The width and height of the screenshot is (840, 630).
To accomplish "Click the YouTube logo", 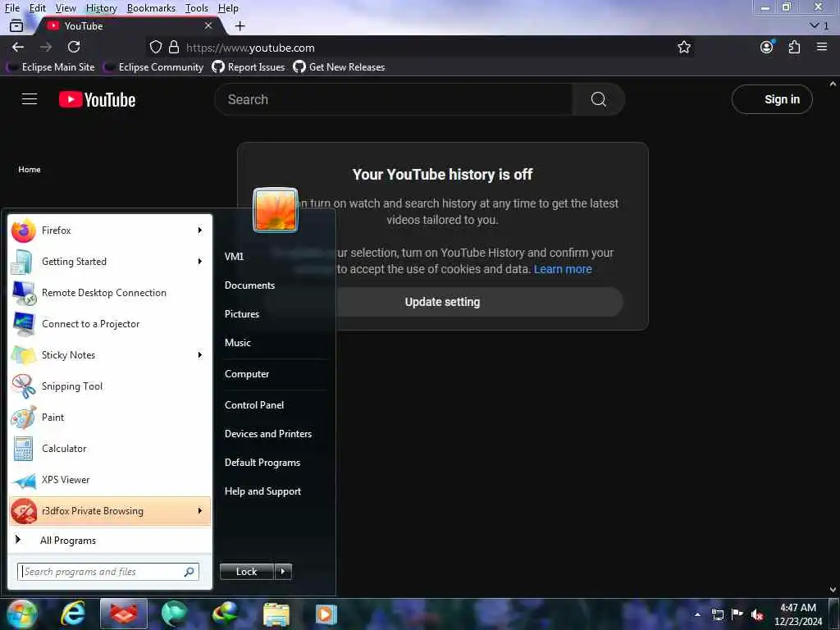I will [x=97, y=99].
